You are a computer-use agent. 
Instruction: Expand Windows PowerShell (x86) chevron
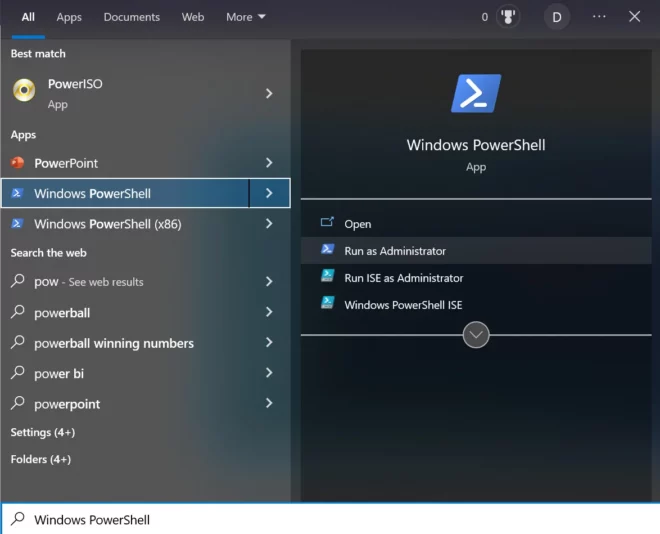point(269,223)
